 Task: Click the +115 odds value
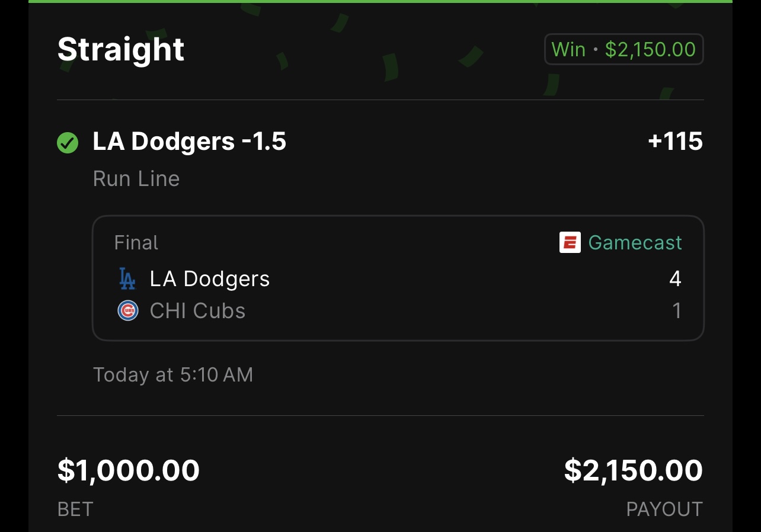click(675, 142)
